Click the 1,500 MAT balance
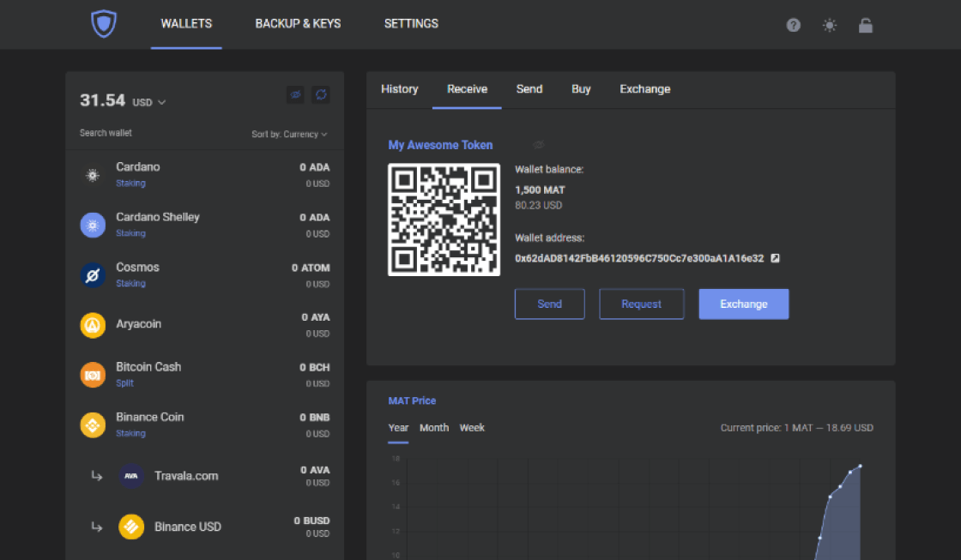This screenshot has height=560, width=961. click(540, 190)
